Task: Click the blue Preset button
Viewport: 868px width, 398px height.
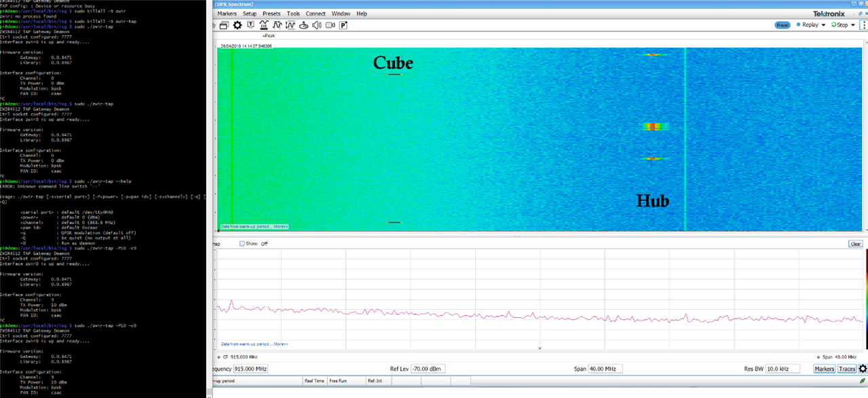Action: coord(782,25)
